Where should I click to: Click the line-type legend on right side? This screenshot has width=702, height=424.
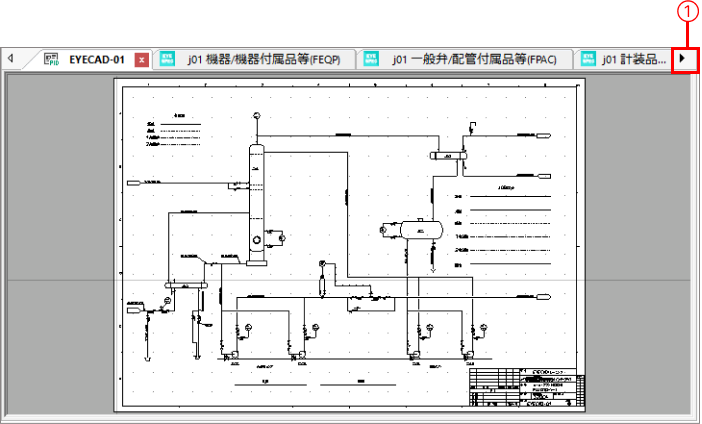coord(500,225)
